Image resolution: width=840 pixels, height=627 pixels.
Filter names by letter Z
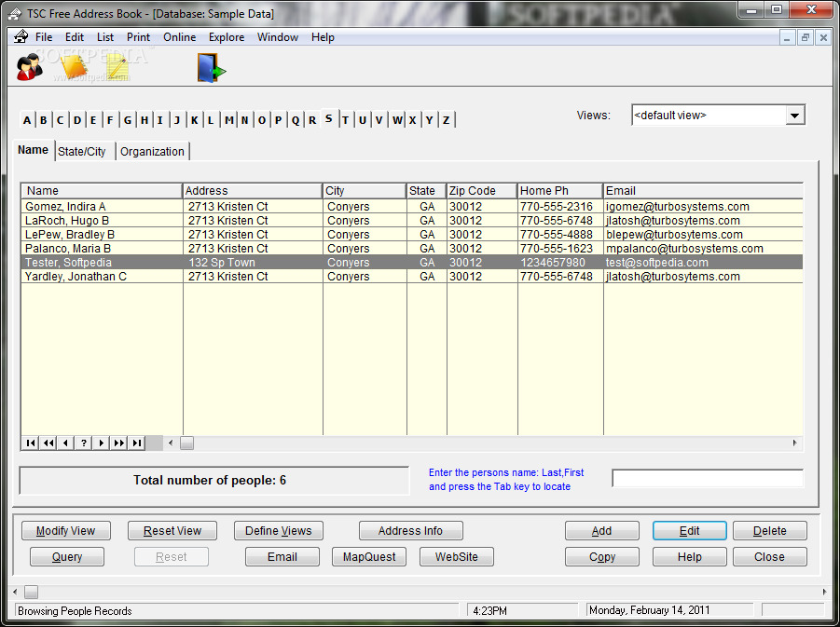coord(447,120)
